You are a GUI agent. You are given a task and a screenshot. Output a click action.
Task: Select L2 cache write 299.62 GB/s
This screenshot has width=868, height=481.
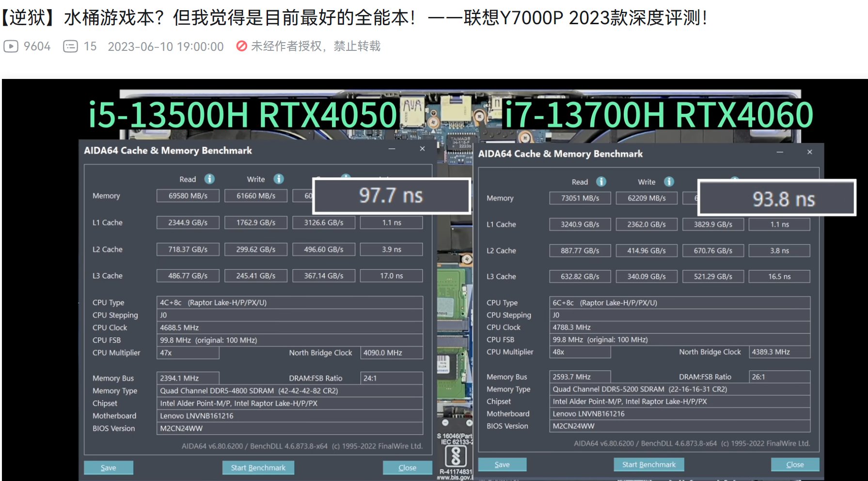pyautogui.click(x=256, y=249)
